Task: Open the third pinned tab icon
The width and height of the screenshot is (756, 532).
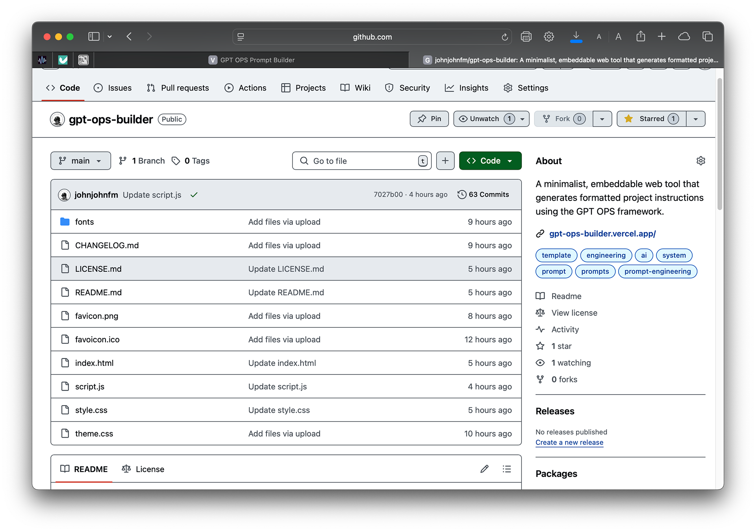Action: [x=83, y=60]
